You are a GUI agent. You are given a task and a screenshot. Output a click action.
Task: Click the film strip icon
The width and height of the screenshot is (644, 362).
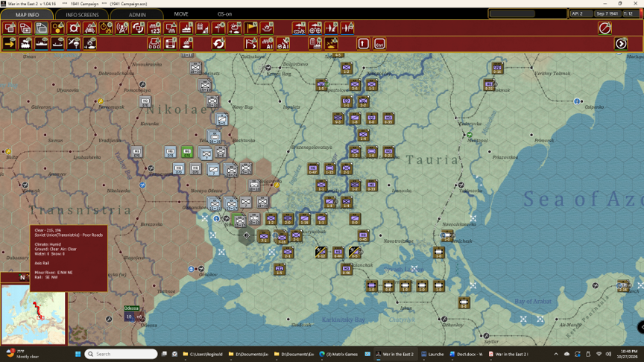click(170, 43)
